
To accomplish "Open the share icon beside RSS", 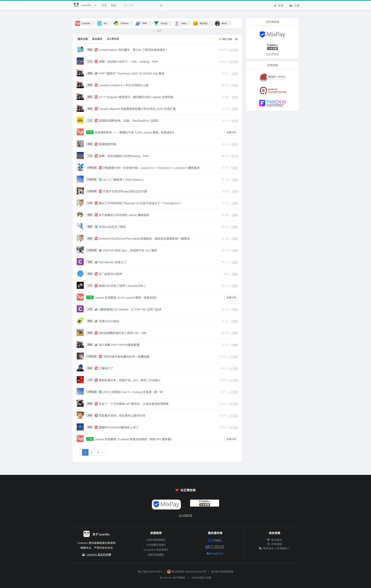I will tap(236, 39).
